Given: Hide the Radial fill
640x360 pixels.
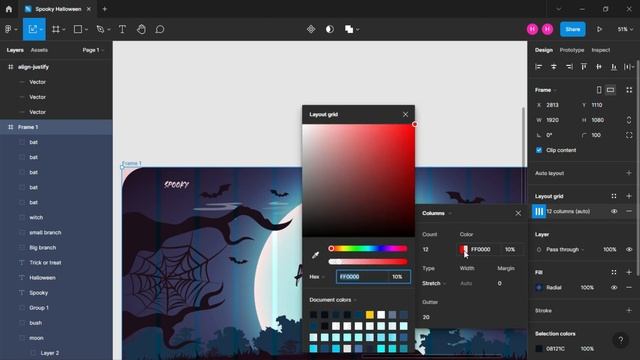Looking at the screenshot, I should [x=614, y=287].
